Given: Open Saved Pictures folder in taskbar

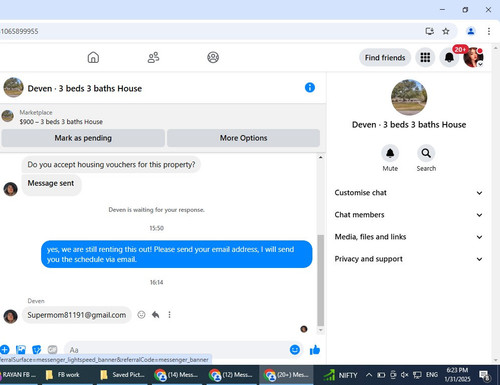Looking at the screenshot, I should pyautogui.click(x=123, y=375).
